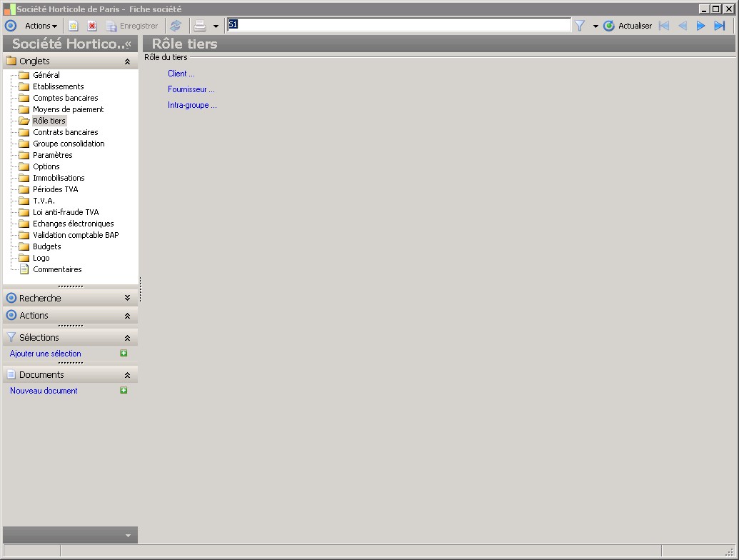The width and height of the screenshot is (739, 560).
Task: Click Ajouter une sélection link
Action: click(45, 354)
